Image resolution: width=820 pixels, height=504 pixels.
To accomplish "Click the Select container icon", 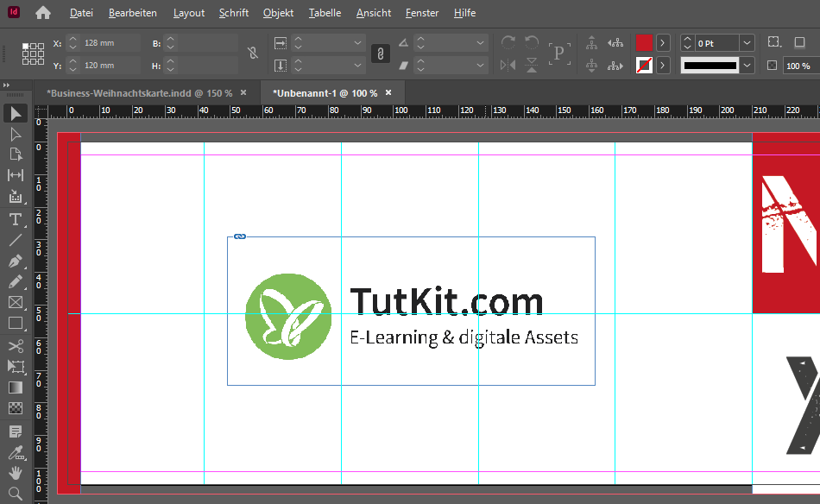I will tap(591, 43).
